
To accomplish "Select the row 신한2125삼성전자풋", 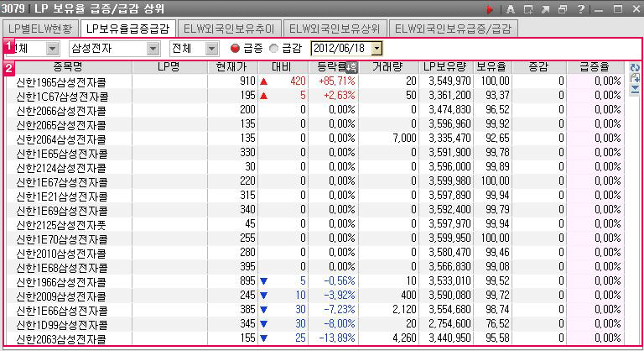I will (x=314, y=224).
